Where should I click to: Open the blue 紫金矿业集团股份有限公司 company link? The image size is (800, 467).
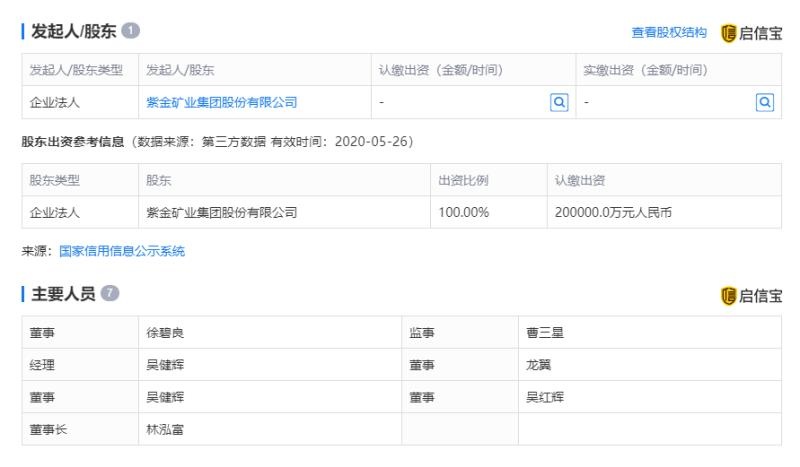pos(221,102)
